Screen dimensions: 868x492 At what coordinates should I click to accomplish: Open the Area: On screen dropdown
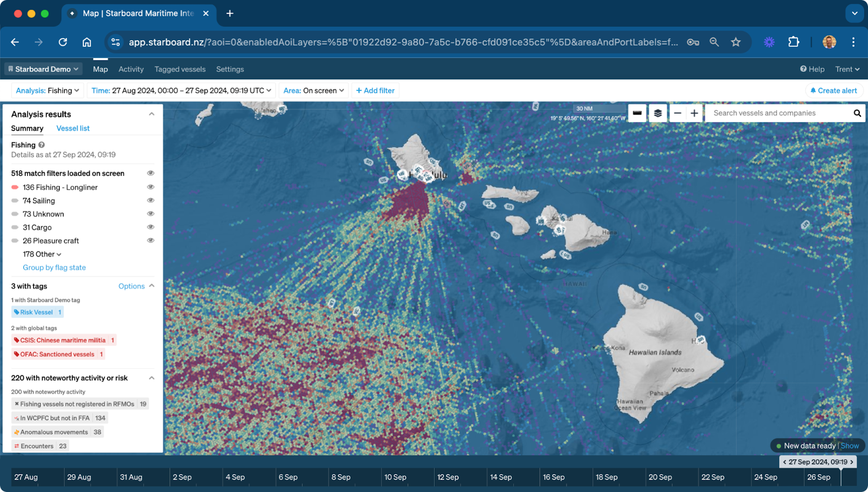point(314,91)
